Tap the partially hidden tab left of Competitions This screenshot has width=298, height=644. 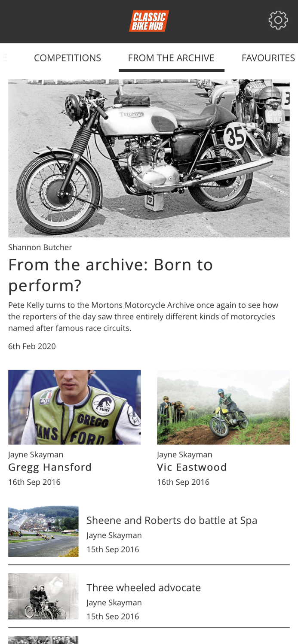tap(4, 58)
